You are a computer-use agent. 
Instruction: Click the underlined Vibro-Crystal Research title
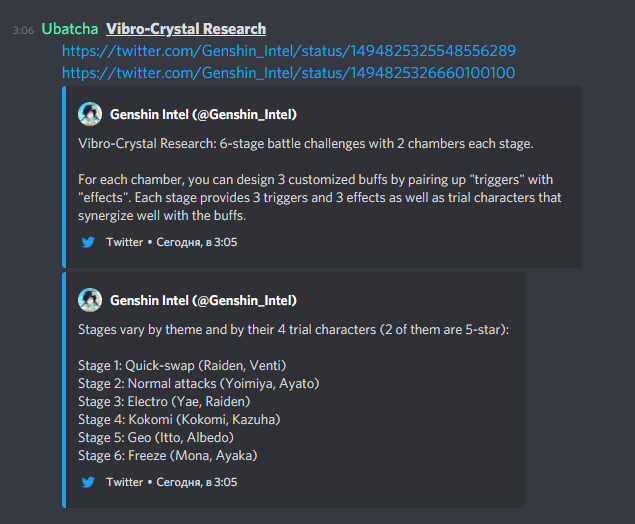(x=186, y=29)
